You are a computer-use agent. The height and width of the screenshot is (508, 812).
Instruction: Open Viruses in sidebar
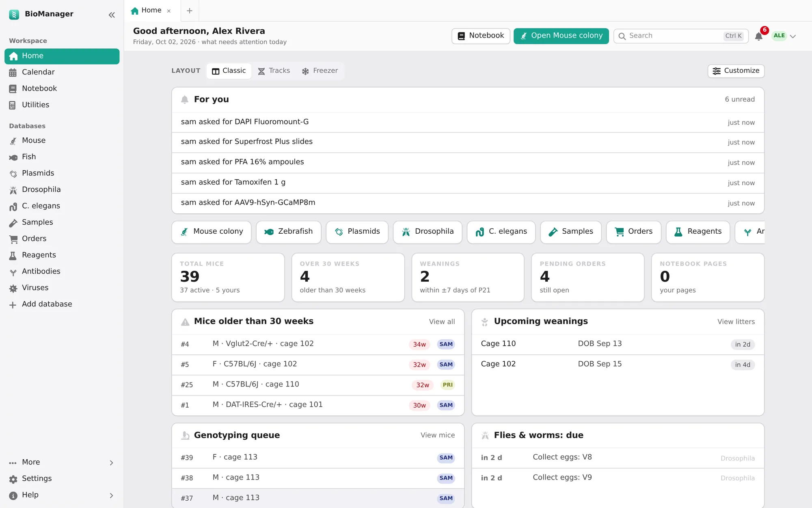62,288
